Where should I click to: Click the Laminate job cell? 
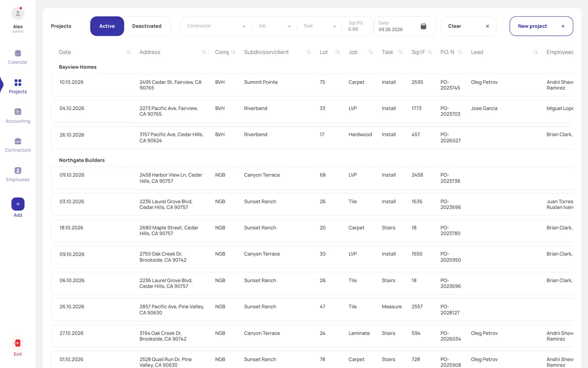pyautogui.click(x=359, y=334)
